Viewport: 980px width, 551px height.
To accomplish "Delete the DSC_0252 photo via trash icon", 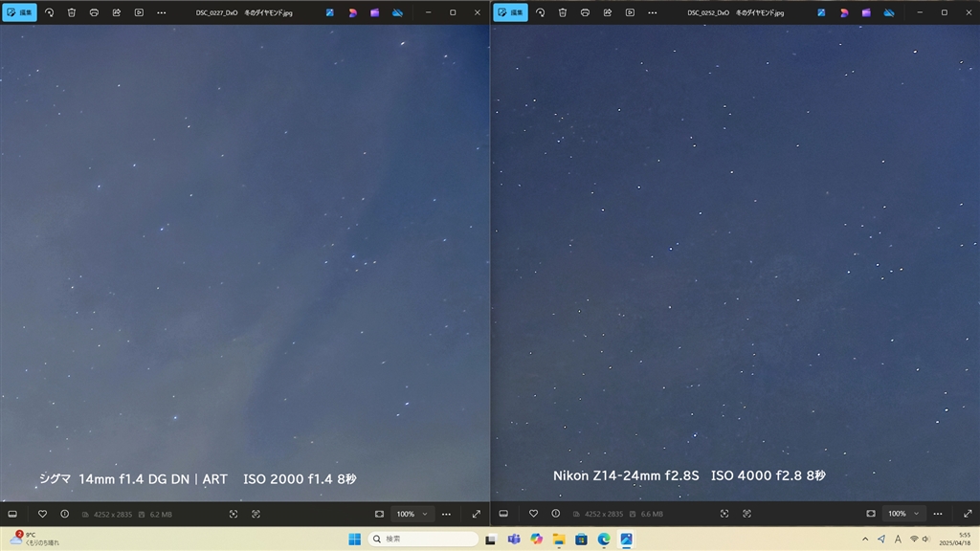I will click(x=563, y=12).
